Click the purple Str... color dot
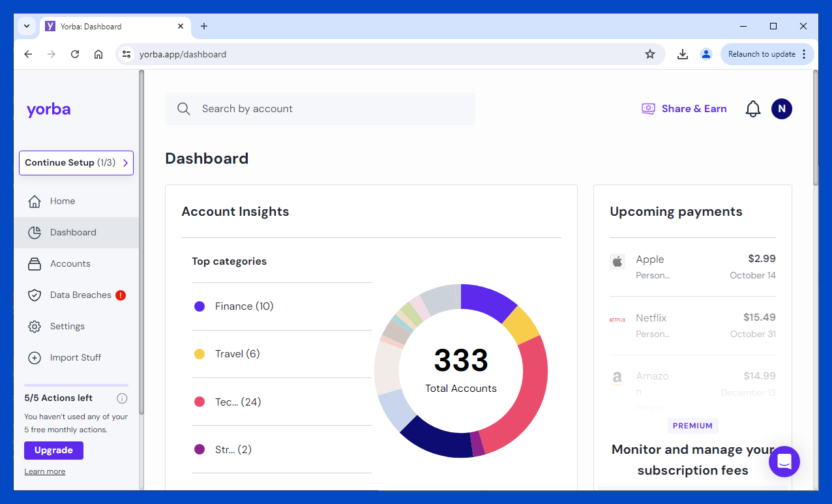 point(200,450)
